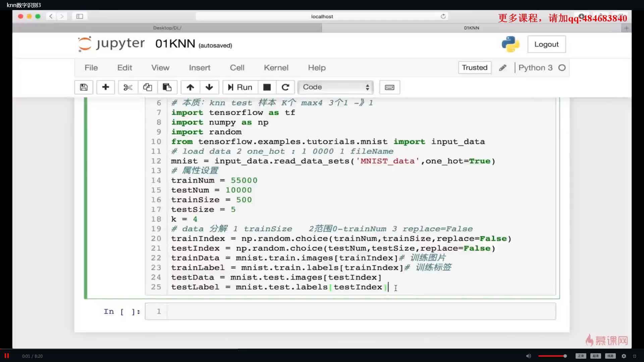The height and width of the screenshot is (362, 644).
Task: Expand the Desktop/DL/ path breadcrumb
Action: pos(167,27)
